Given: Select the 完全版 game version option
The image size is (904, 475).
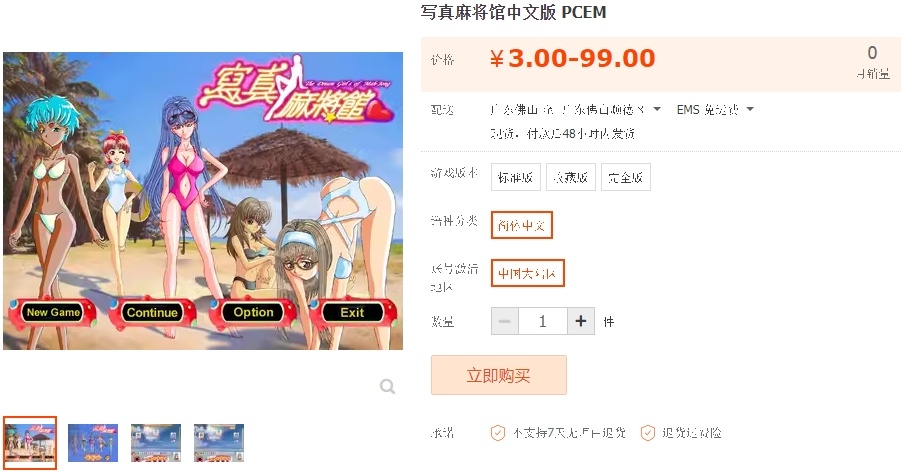Looking at the screenshot, I should tap(626, 177).
